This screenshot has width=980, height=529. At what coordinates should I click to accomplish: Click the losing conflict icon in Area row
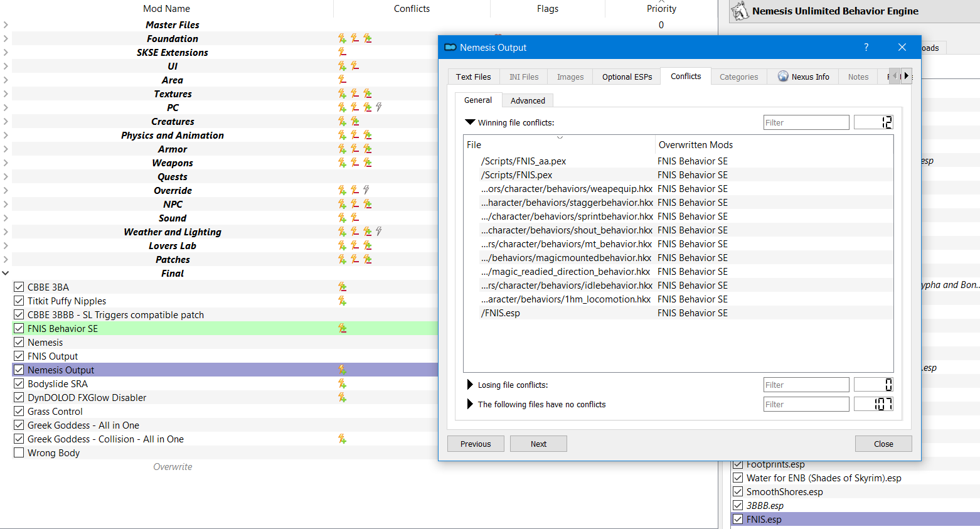point(342,80)
